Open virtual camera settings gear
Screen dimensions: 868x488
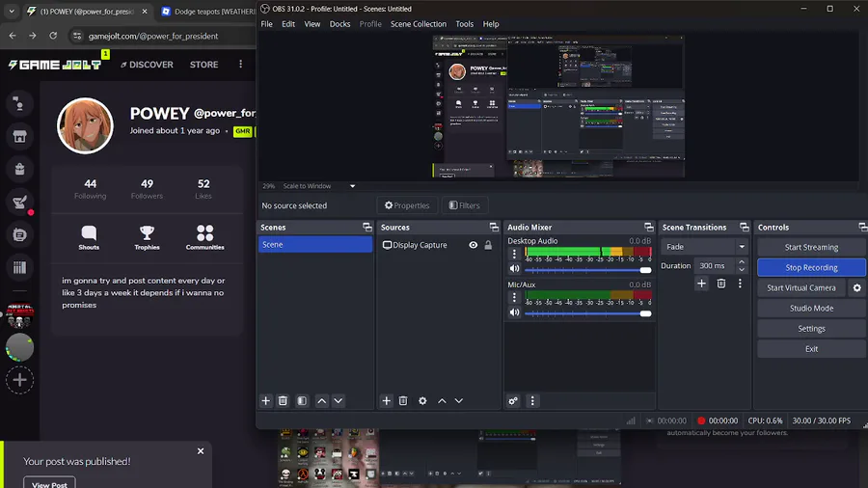(x=857, y=287)
